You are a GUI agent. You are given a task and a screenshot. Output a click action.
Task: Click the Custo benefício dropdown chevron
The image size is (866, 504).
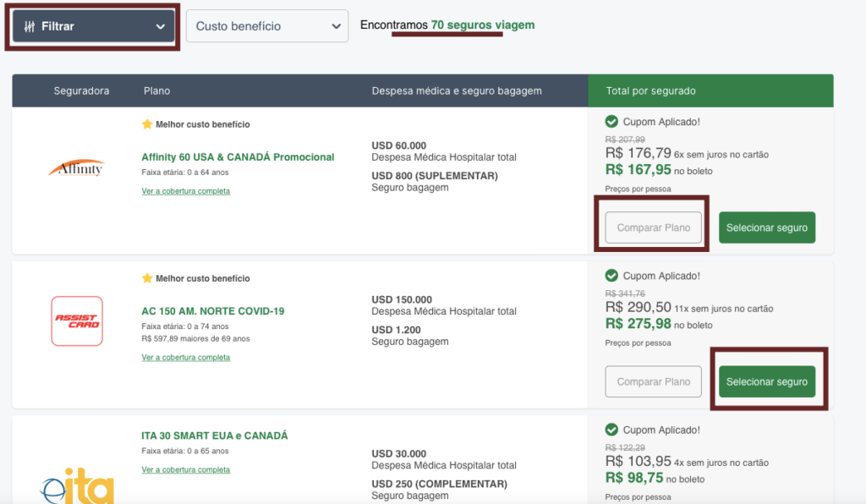point(336,26)
